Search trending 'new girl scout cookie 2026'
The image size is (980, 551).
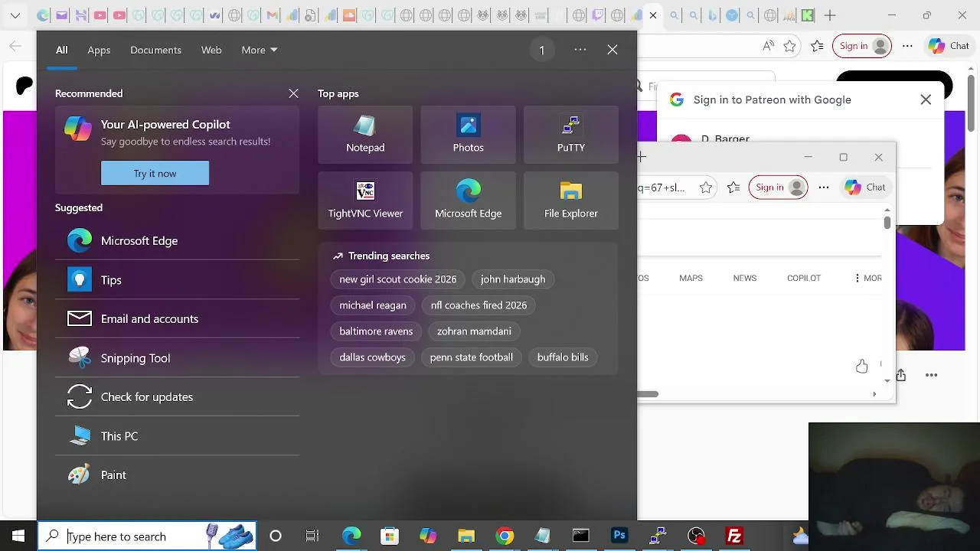pos(398,279)
